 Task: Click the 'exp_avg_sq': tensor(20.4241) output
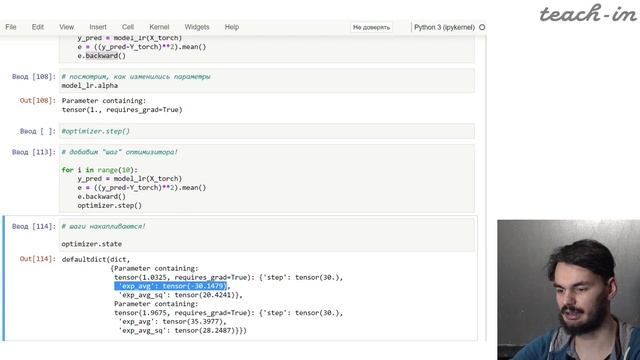point(180,295)
